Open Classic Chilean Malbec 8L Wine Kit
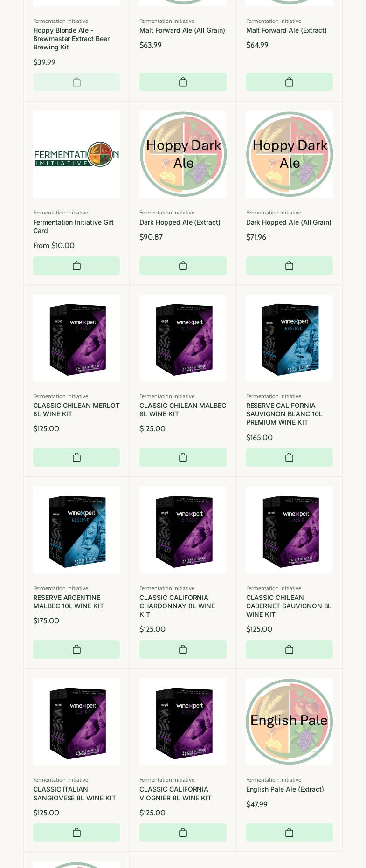Screen dimensions: 366x868 [x=183, y=410]
